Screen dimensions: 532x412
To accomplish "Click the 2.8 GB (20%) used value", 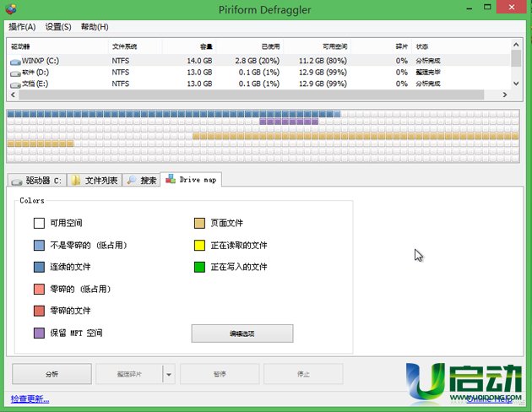I will click(258, 61).
